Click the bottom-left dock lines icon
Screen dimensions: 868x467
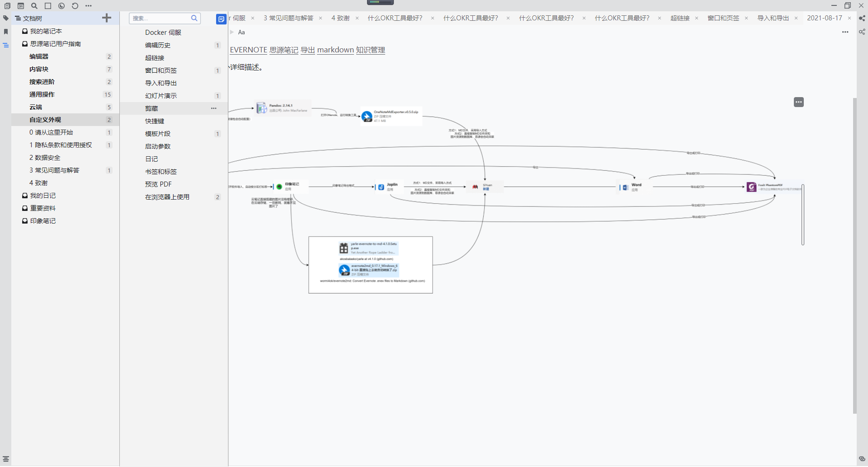[6, 459]
